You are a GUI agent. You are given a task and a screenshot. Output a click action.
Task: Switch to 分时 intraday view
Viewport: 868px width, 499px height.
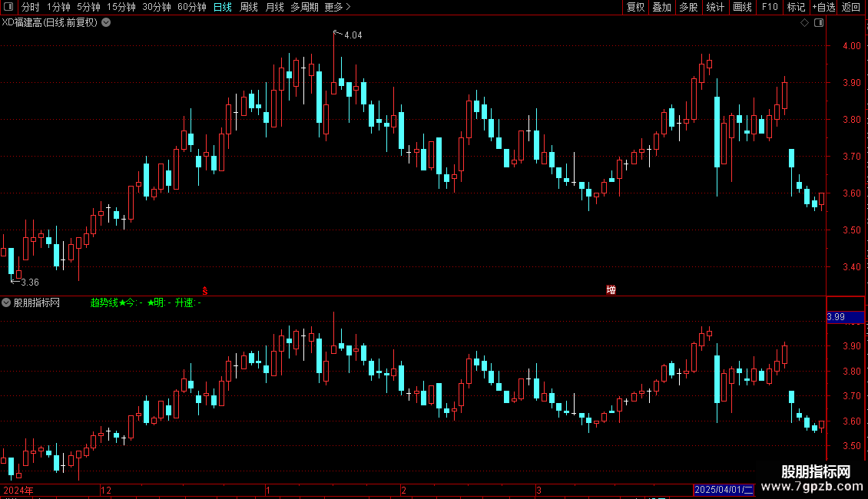pyautogui.click(x=31, y=7)
